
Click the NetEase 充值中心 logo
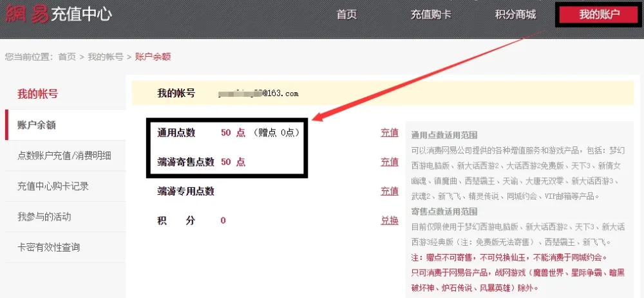[x=59, y=14]
